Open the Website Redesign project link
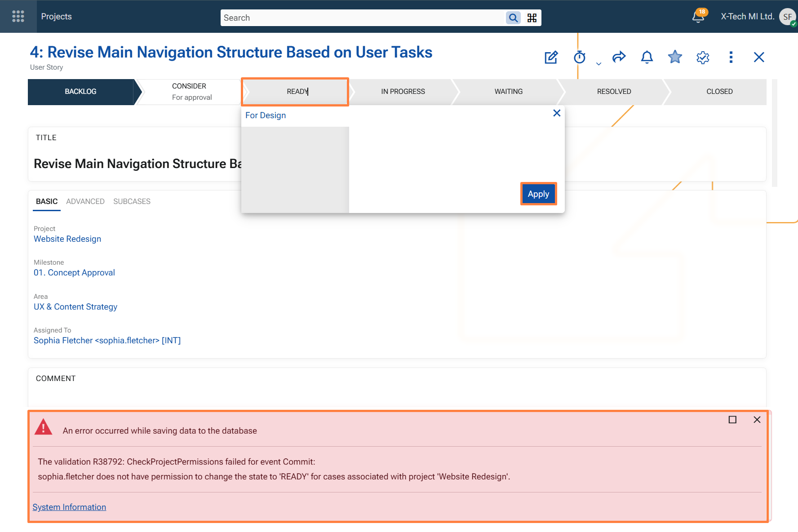 [67, 239]
